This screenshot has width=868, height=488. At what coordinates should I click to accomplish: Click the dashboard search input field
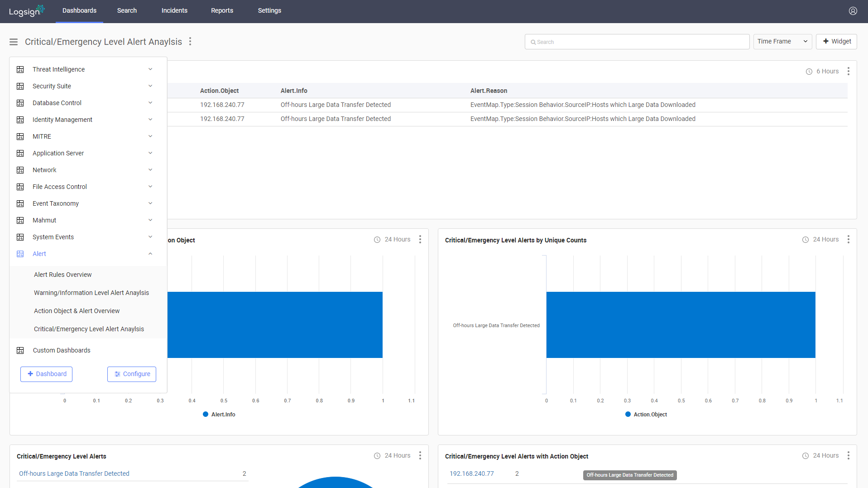[637, 41]
